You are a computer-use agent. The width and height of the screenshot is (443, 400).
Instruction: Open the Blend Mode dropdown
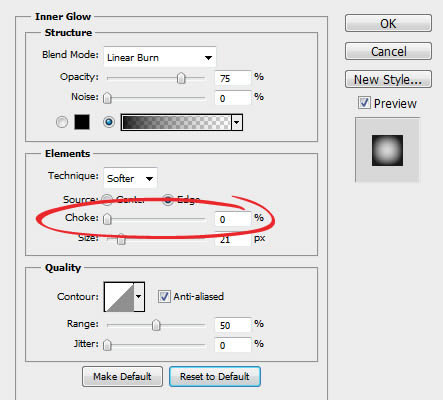pyautogui.click(x=160, y=57)
